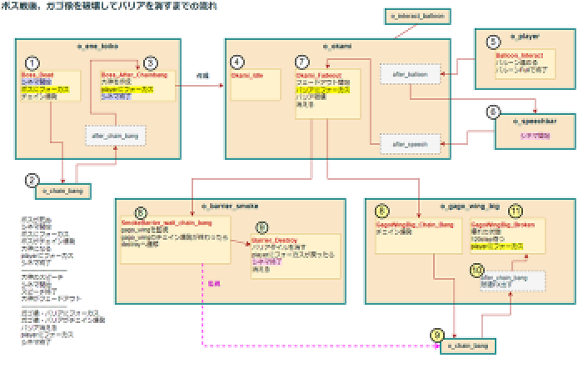Select the Balloon_Interact node in o_player
588x373 pixels.
525,64
